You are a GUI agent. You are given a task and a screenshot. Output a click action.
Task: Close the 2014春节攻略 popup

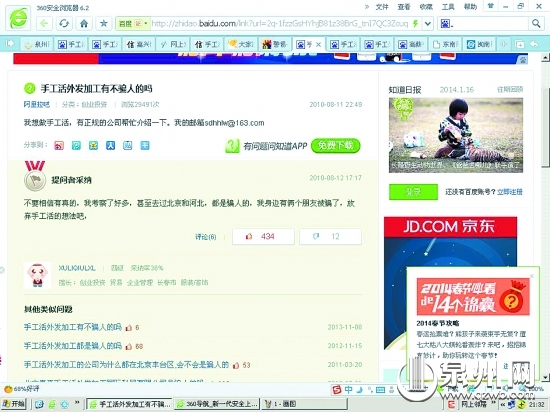(x=532, y=276)
